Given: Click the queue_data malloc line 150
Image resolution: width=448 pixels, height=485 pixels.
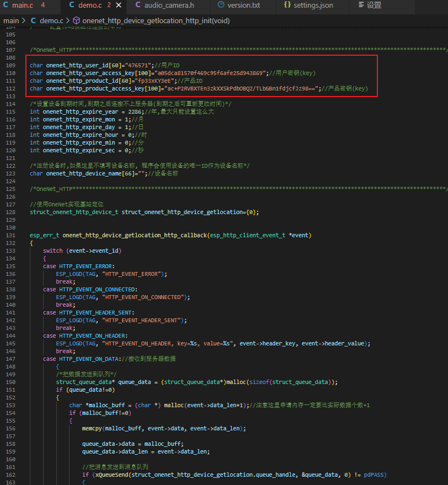Looking at the screenshot, I should click(197, 382).
